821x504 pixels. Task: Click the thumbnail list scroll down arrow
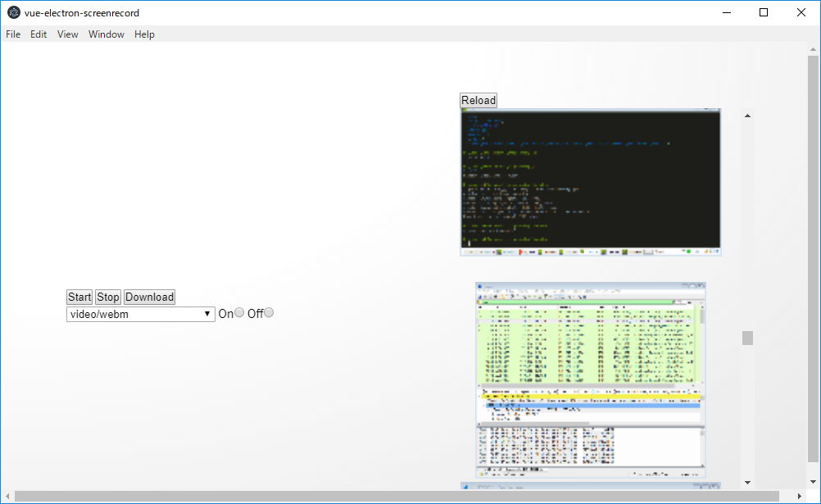748,483
